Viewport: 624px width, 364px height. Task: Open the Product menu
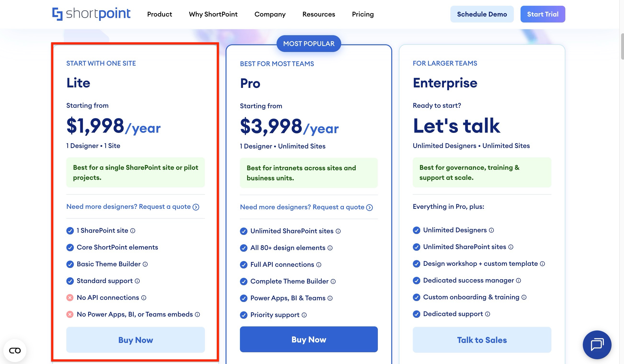(159, 14)
